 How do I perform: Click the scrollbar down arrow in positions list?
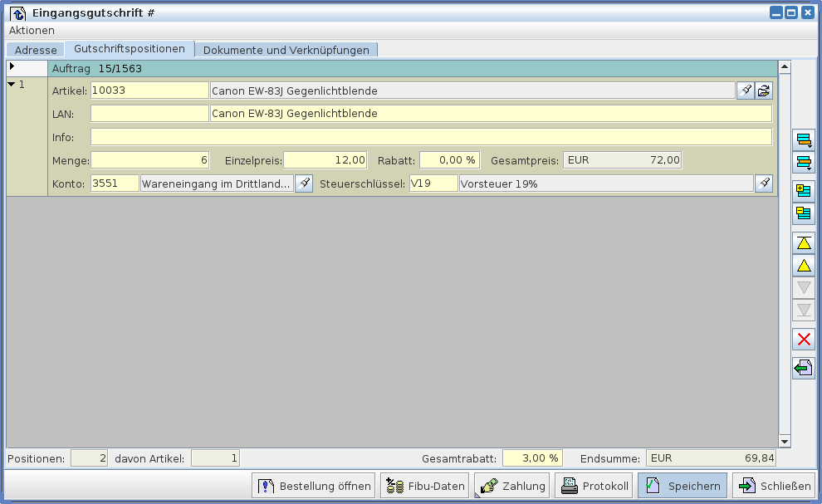pos(785,442)
